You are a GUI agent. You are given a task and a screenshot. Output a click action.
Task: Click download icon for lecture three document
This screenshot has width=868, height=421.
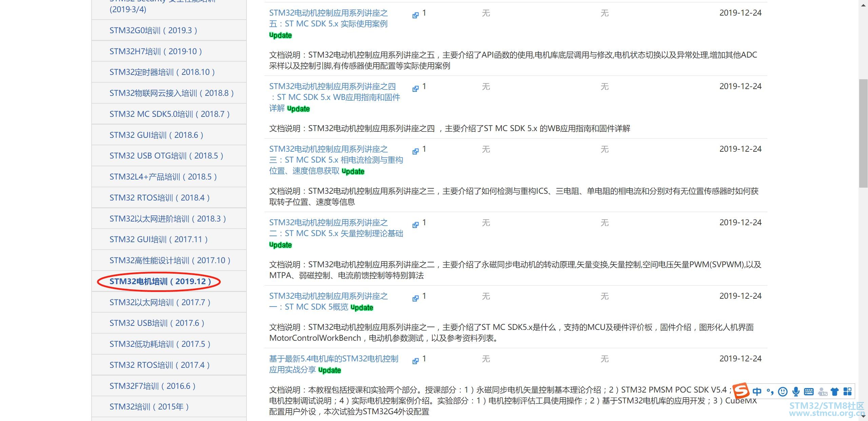(415, 151)
